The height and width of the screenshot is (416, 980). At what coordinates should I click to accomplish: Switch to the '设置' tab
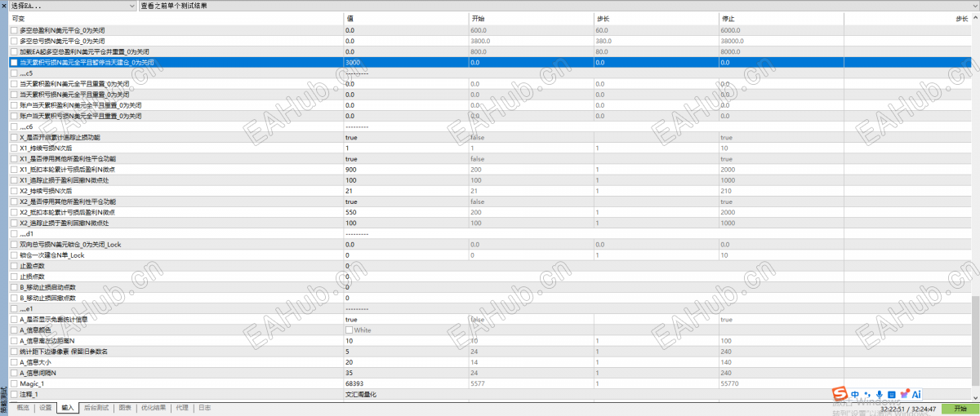(46, 408)
